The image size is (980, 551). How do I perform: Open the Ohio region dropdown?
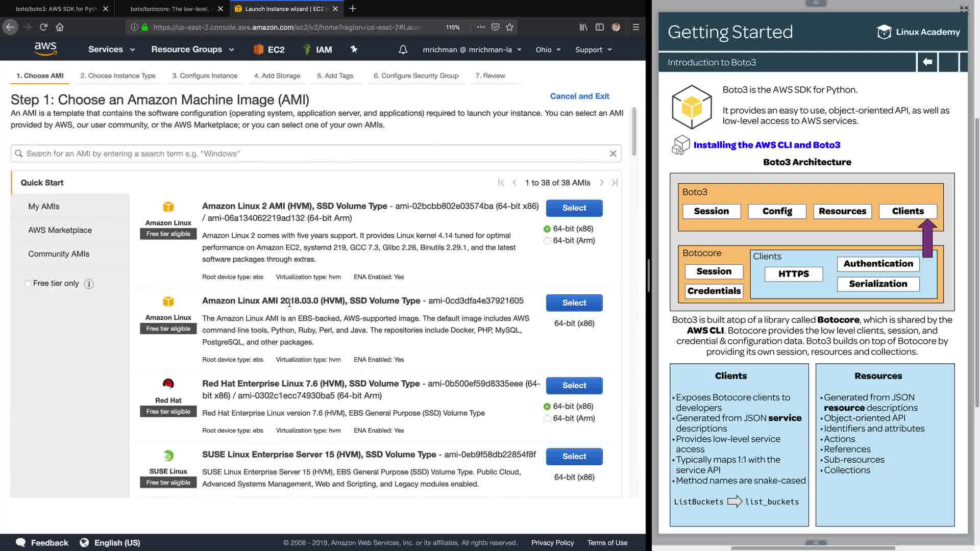point(548,49)
